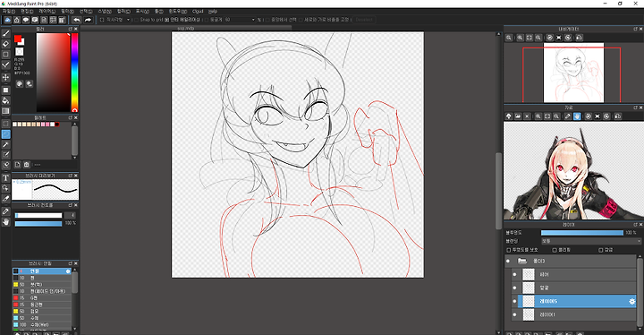
Task: Select the Hand tool in left toolbar
Action: tap(5, 222)
